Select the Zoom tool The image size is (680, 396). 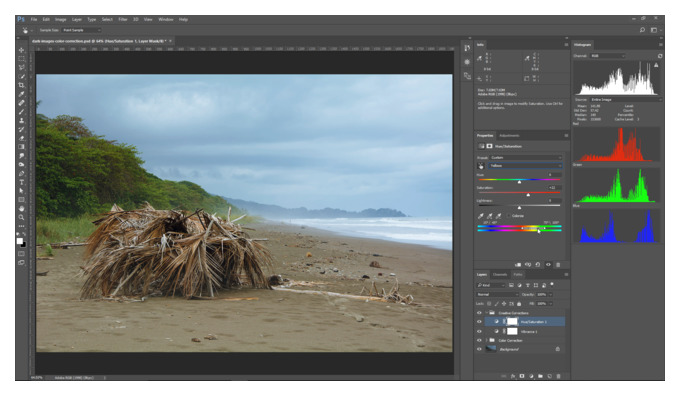point(21,217)
